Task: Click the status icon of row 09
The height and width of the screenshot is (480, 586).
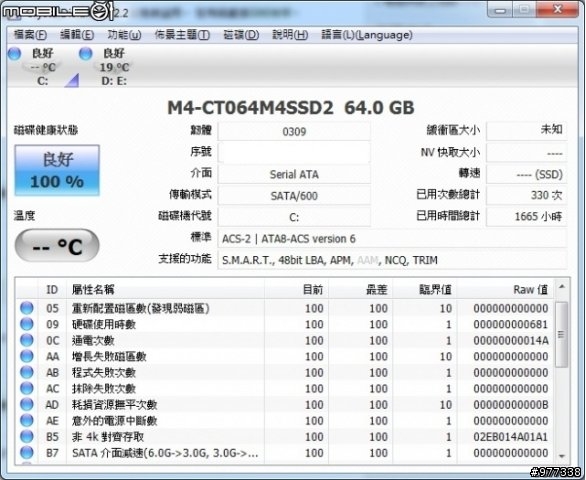Action: [27, 324]
